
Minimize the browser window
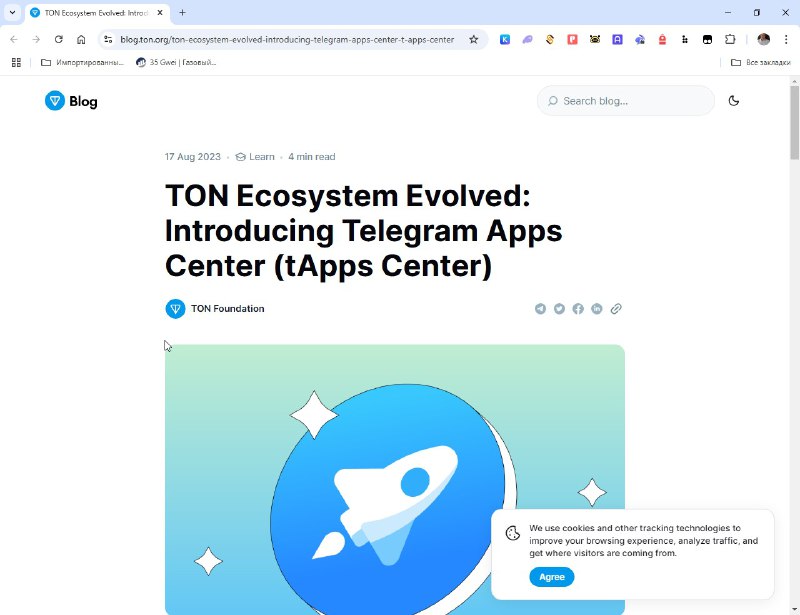[728, 13]
